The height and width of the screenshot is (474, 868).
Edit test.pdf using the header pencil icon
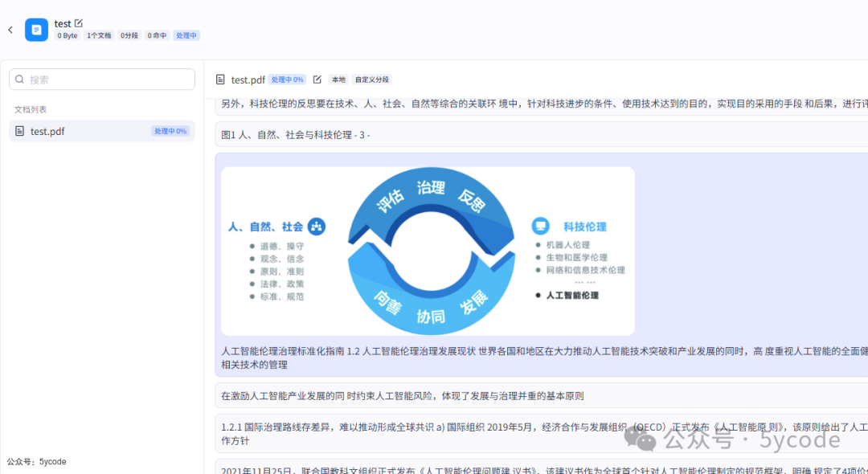[317, 80]
